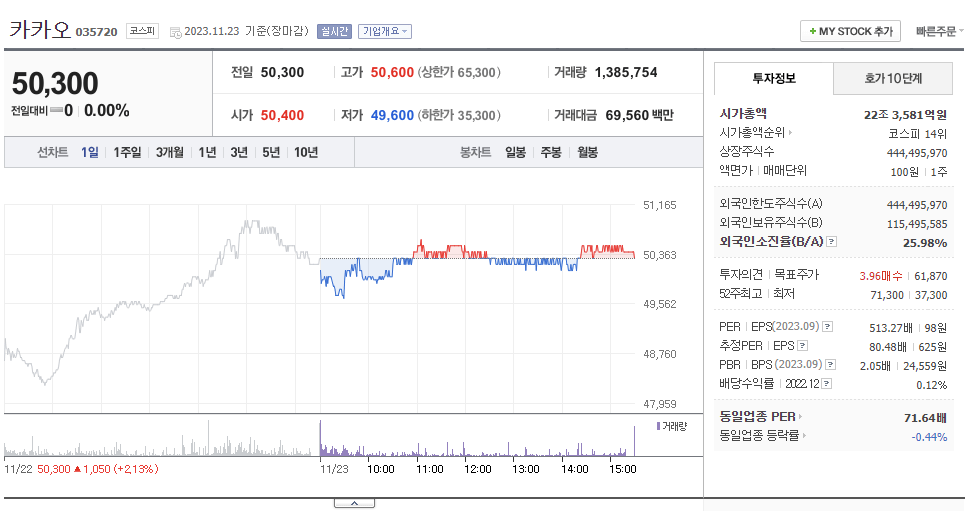Click the 11:00 time axis label
This screenshot has height=511, width=969.
429,469
